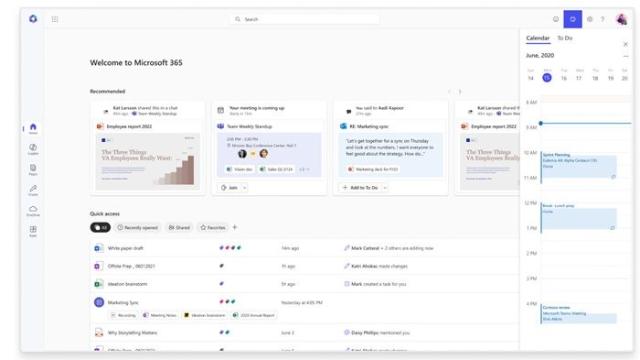This screenshot has height=360, width=640.
Task: Click the Join meeting button
Action: click(x=229, y=188)
